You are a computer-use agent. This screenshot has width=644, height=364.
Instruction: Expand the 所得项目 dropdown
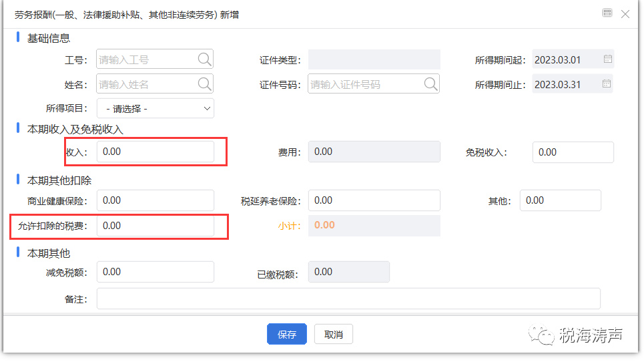coord(155,108)
